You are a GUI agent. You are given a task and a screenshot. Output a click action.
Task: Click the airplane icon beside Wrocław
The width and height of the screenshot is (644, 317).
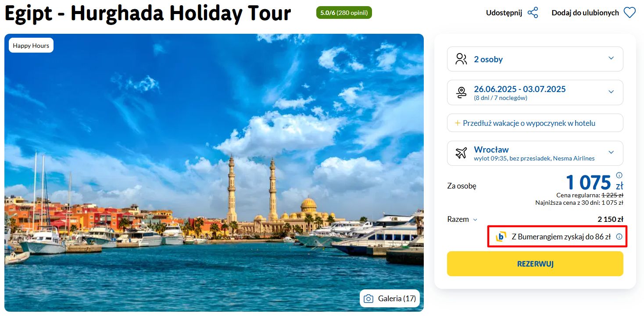461,153
